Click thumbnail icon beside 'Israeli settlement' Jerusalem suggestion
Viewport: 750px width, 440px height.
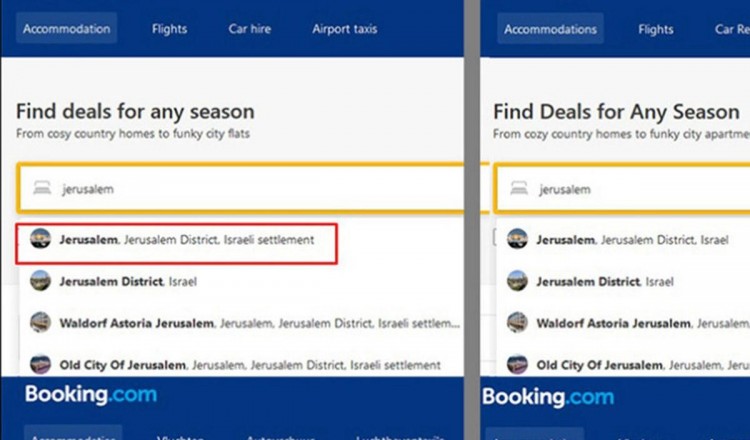point(41,240)
